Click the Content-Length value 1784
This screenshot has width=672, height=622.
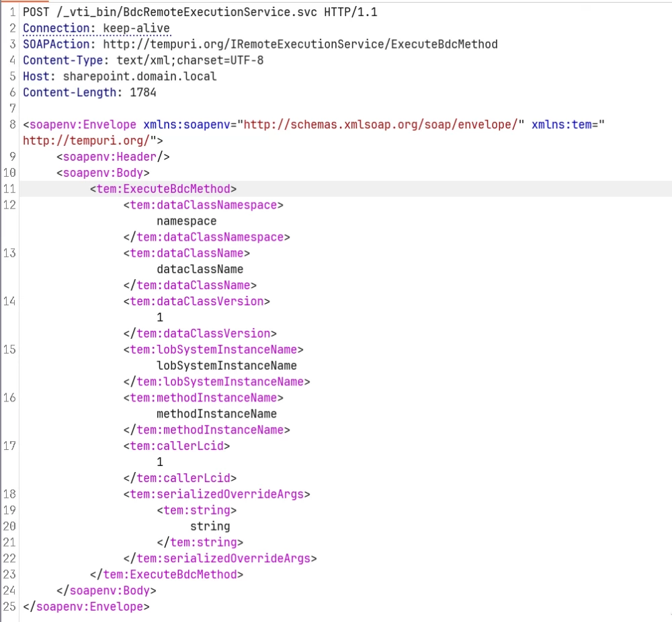point(142,93)
